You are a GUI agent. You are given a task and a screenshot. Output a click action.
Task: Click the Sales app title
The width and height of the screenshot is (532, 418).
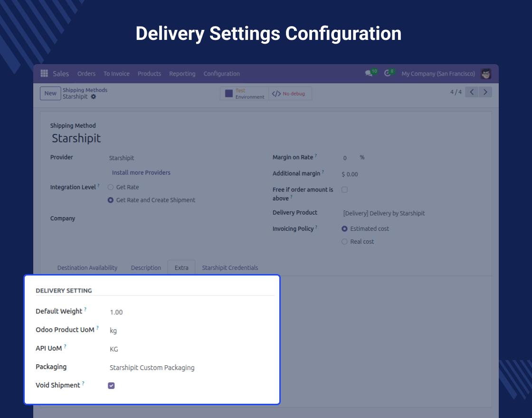(61, 74)
